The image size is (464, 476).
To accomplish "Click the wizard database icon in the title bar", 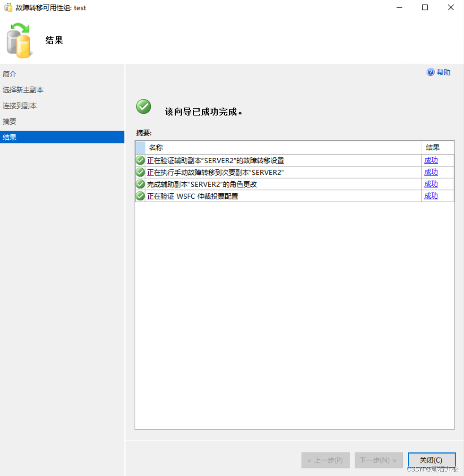I will point(8,8).
